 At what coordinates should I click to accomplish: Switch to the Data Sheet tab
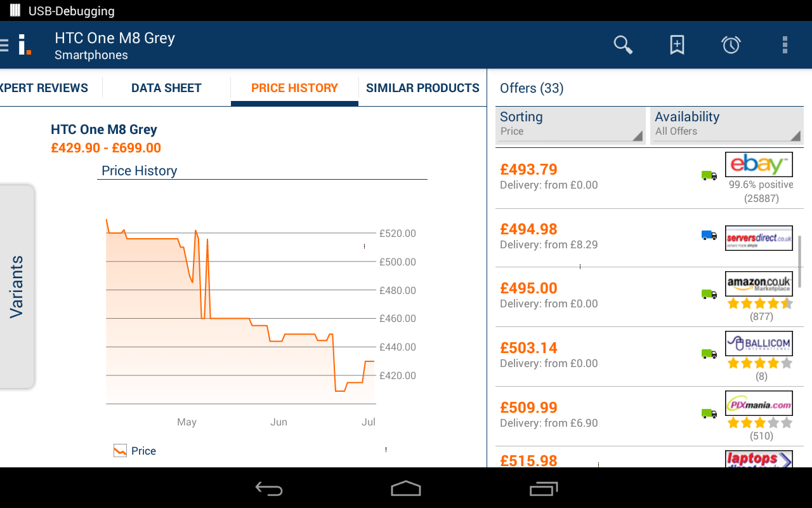pyautogui.click(x=166, y=88)
